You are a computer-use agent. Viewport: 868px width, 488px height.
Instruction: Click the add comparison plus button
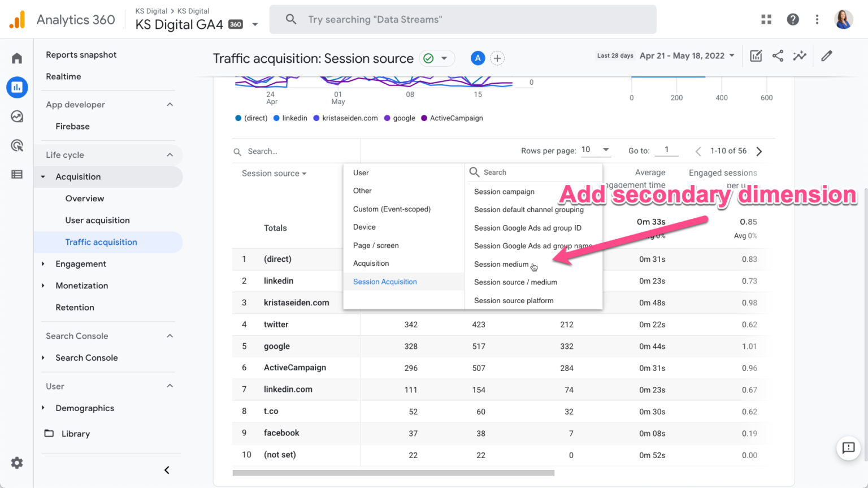[497, 58]
